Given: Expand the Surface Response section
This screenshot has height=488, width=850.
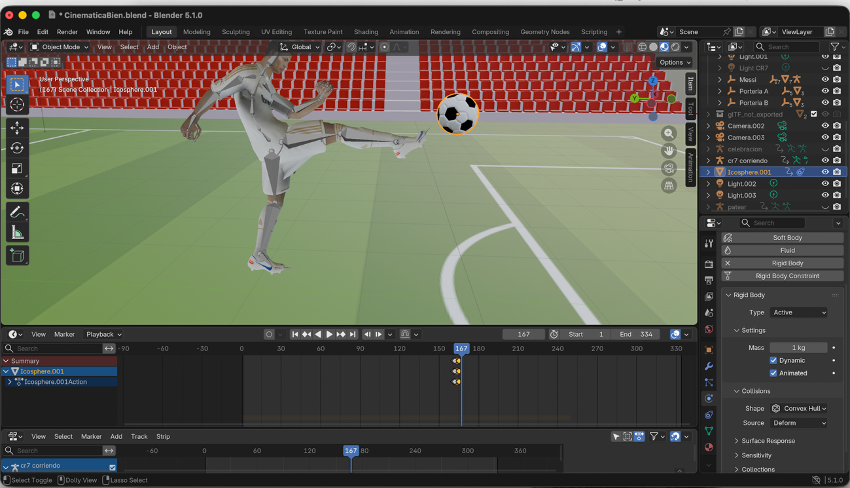Looking at the screenshot, I should coord(768,441).
